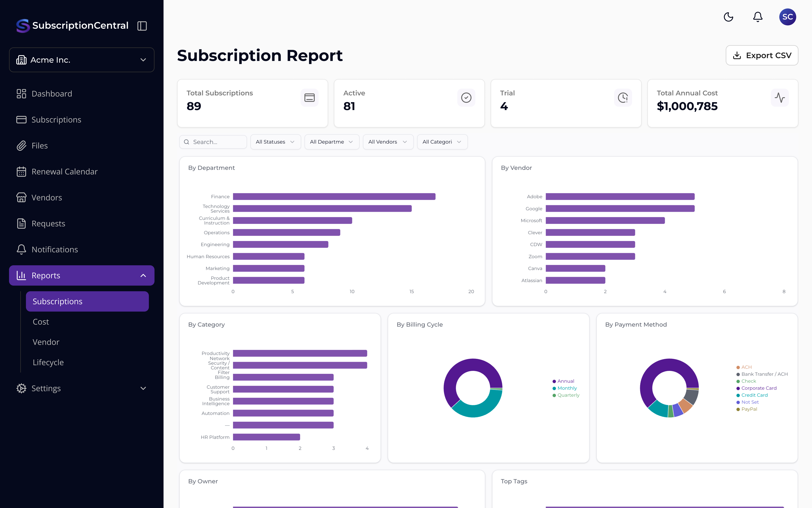Open the notifications bell in header
Screen dimensions: 812x508
[x=758, y=17]
